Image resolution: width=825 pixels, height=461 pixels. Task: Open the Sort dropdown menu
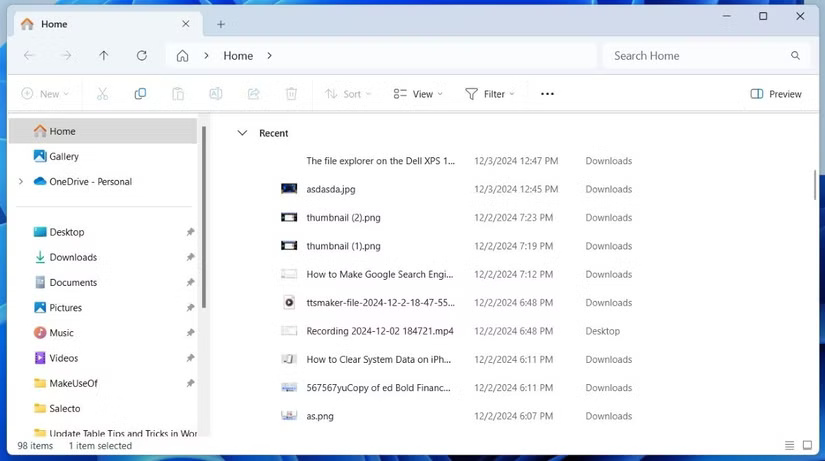(x=348, y=94)
